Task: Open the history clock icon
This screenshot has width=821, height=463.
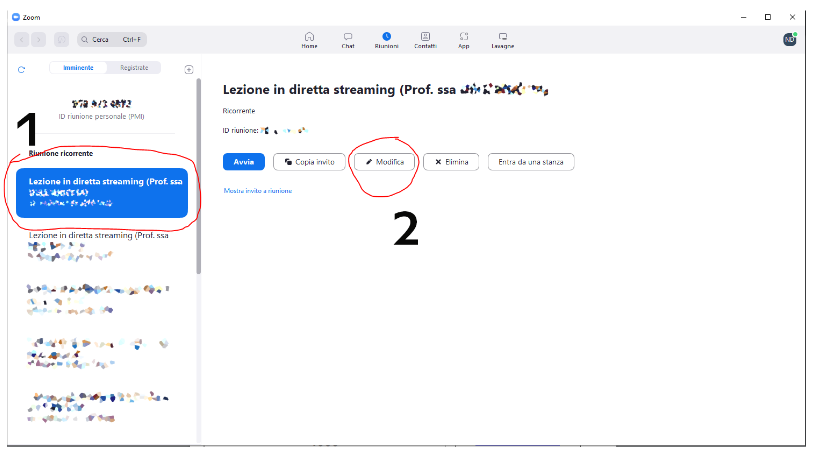Action: pos(61,39)
